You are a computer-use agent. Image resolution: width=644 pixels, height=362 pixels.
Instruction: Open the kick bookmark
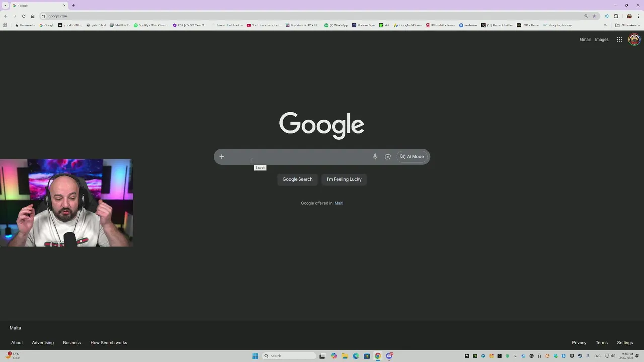pyautogui.click(x=385, y=25)
